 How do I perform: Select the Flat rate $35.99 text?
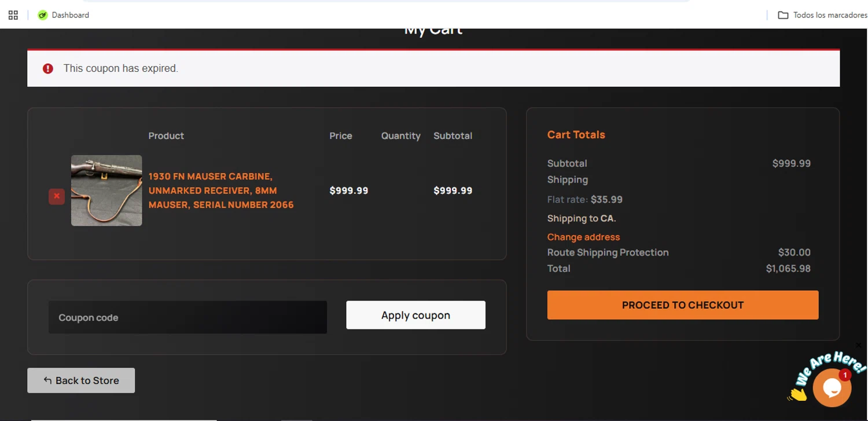tap(585, 200)
